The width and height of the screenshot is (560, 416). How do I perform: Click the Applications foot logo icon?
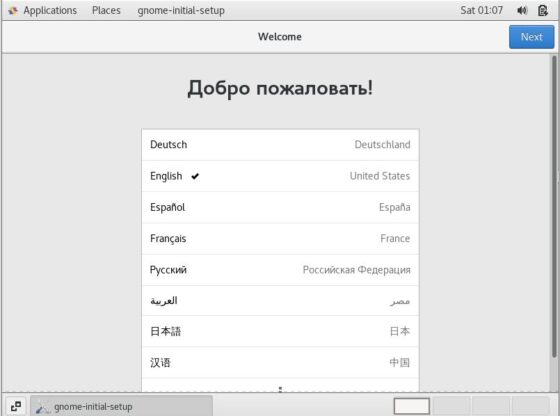pos(14,11)
